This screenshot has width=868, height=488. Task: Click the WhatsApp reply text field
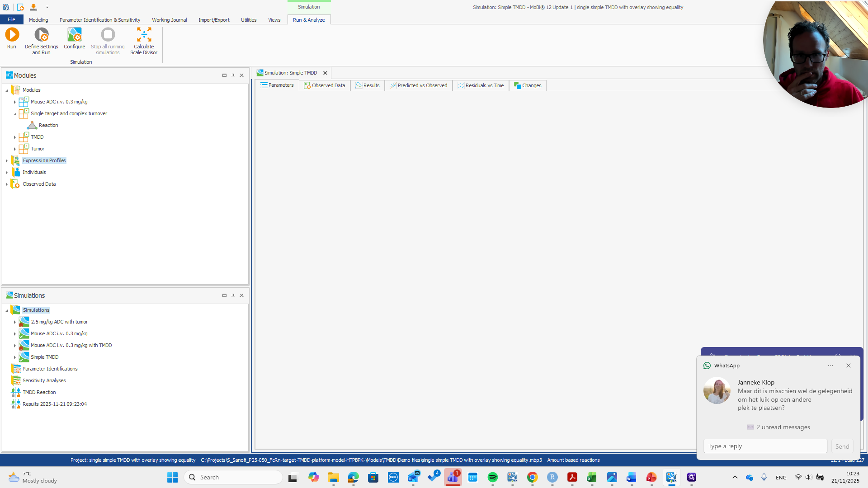pyautogui.click(x=765, y=446)
